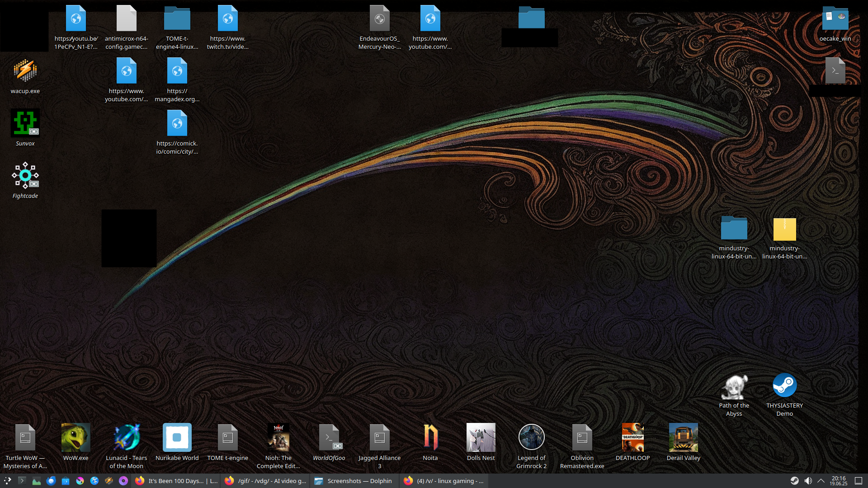
Task: Switch to "It's Been 100 Days" Firefox window
Action: pyautogui.click(x=176, y=481)
